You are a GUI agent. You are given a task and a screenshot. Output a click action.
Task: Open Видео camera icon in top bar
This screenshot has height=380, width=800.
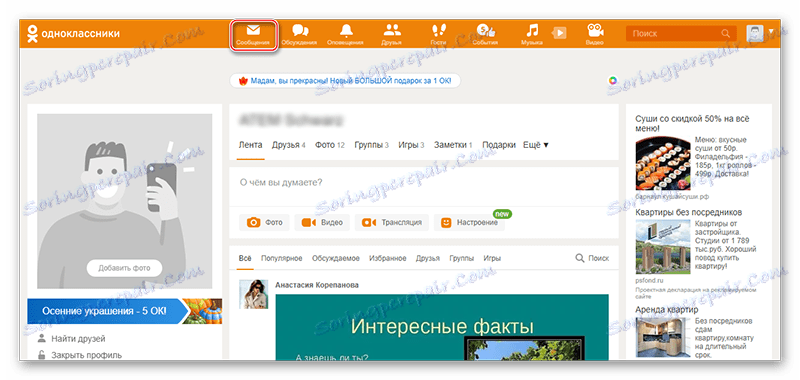(x=595, y=34)
